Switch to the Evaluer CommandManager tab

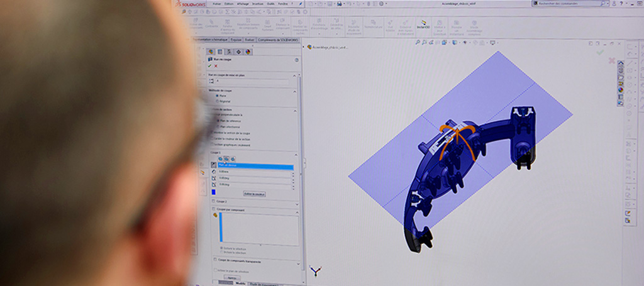click(x=249, y=40)
